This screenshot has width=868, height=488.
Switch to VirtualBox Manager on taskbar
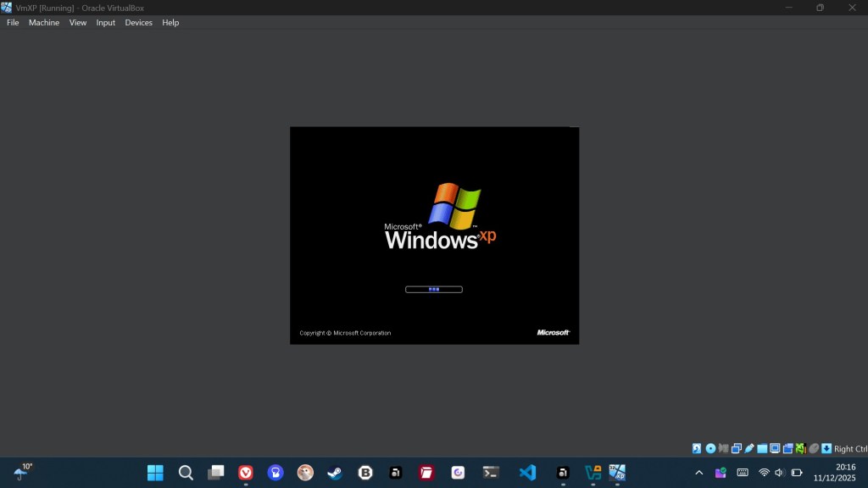(593, 473)
